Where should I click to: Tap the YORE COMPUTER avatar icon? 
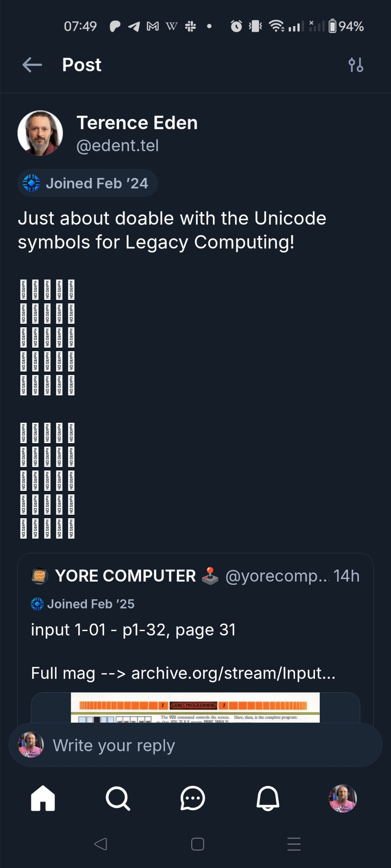pos(40,576)
